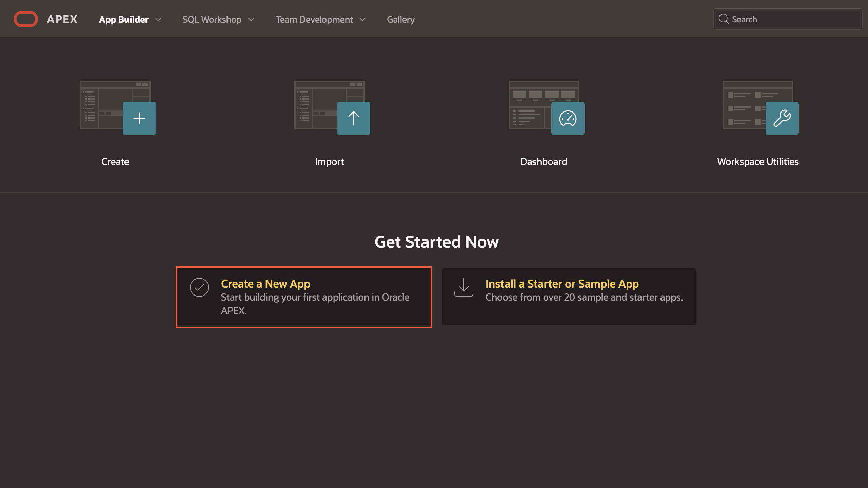The image size is (868, 488).
Task: Go to the Gallery page
Action: [x=401, y=19]
